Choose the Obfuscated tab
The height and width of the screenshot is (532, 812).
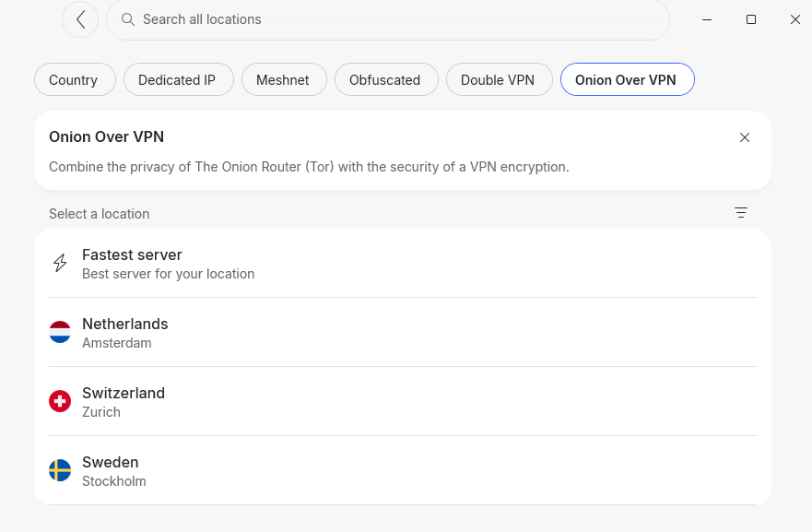(386, 80)
